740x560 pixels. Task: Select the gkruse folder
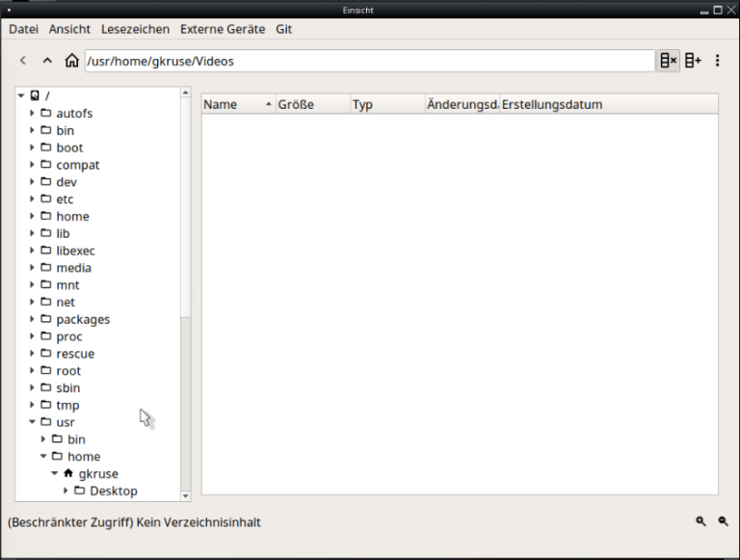pos(98,473)
